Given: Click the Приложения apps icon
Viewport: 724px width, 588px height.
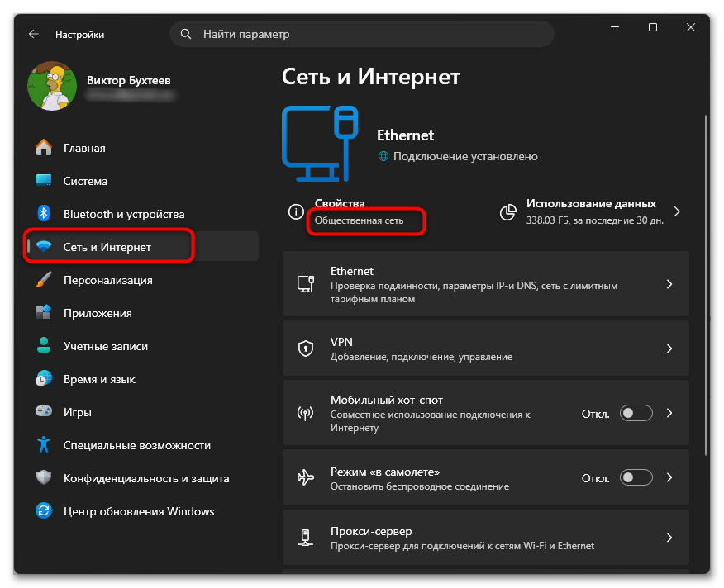Looking at the screenshot, I should (44, 313).
